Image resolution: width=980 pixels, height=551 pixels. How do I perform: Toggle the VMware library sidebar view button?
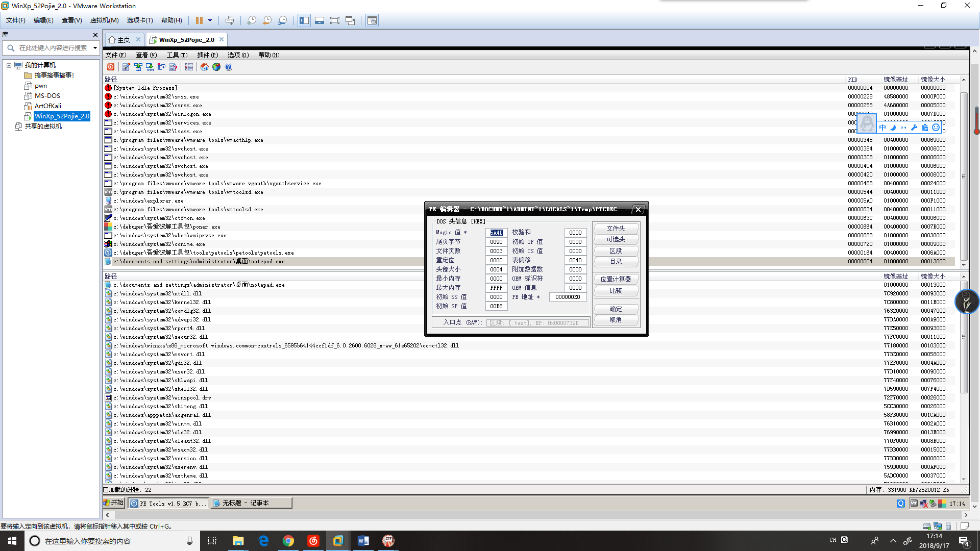(304, 20)
